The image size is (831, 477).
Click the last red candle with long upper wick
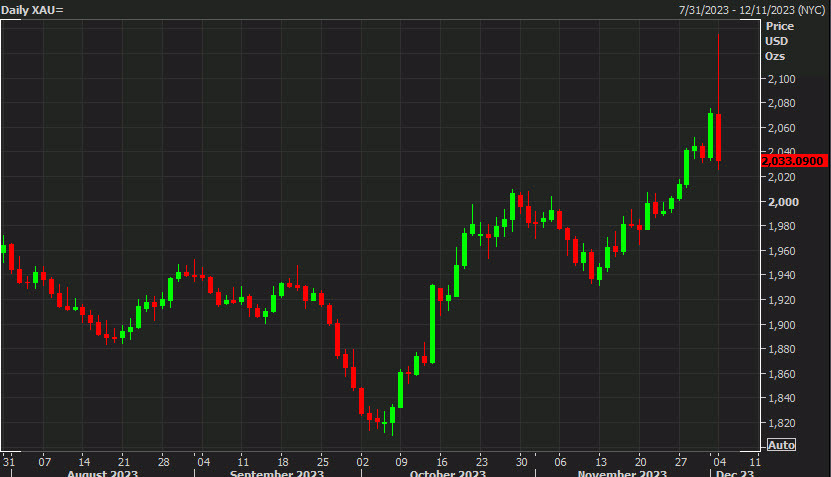[718, 137]
